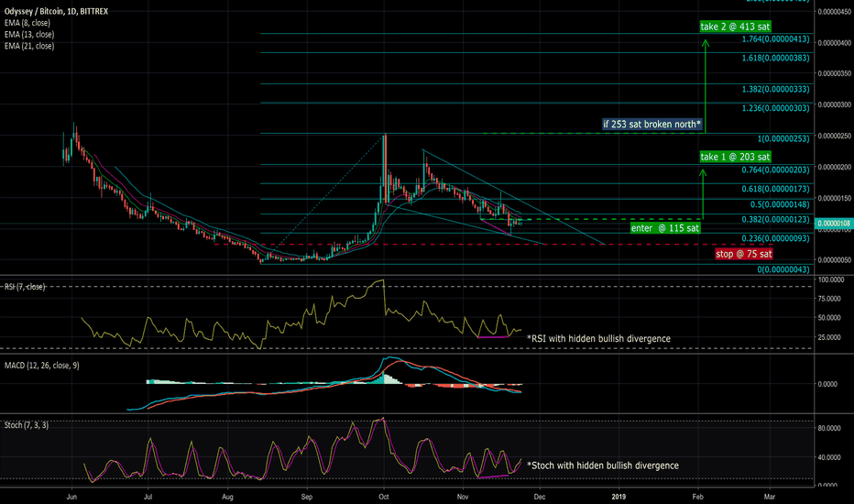
Task: Select the 'take 2 @ 413 sat' label
Action: [x=735, y=27]
